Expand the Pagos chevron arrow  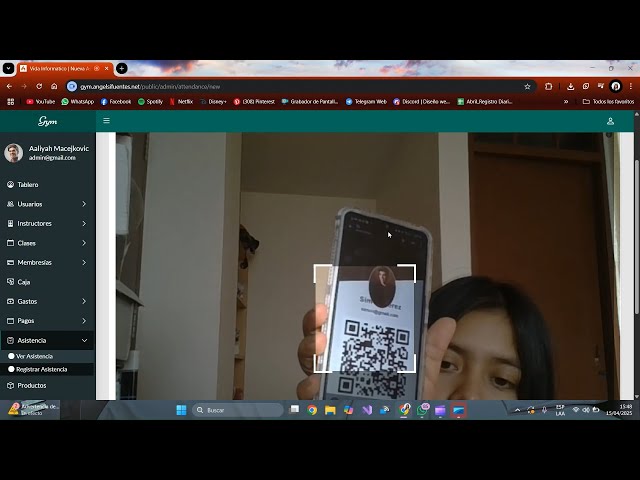[84, 321]
